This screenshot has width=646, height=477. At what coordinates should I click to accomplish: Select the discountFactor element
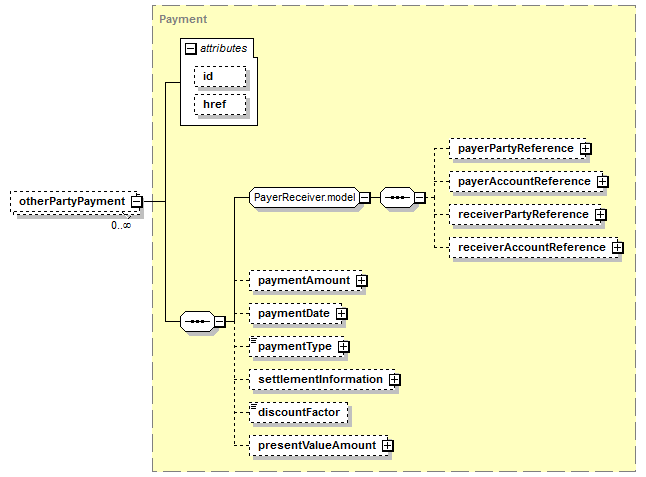(299, 412)
